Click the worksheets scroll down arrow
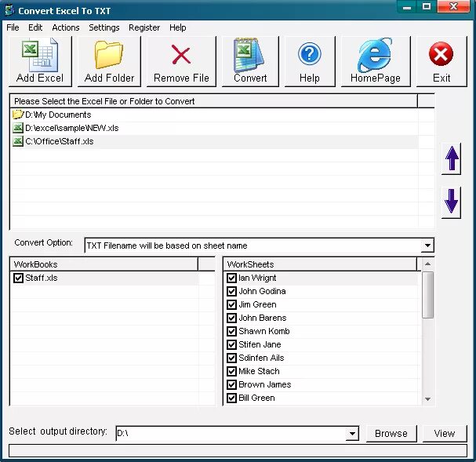The width and height of the screenshot is (476, 462). pyautogui.click(x=427, y=399)
